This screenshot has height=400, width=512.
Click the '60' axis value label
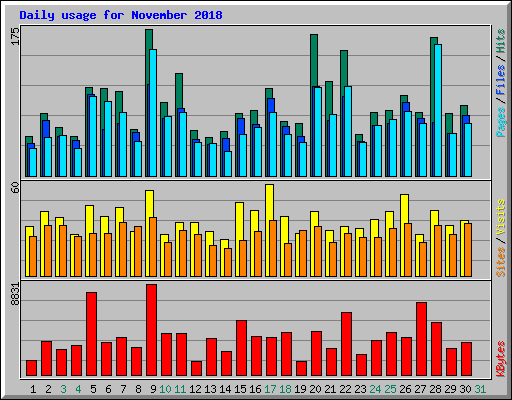(x=15, y=188)
